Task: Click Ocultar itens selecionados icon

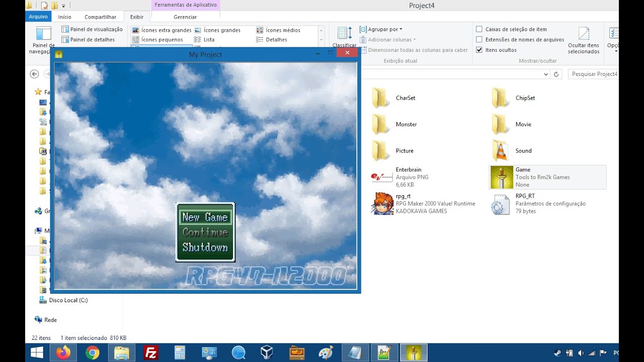Action: pos(584,40)
